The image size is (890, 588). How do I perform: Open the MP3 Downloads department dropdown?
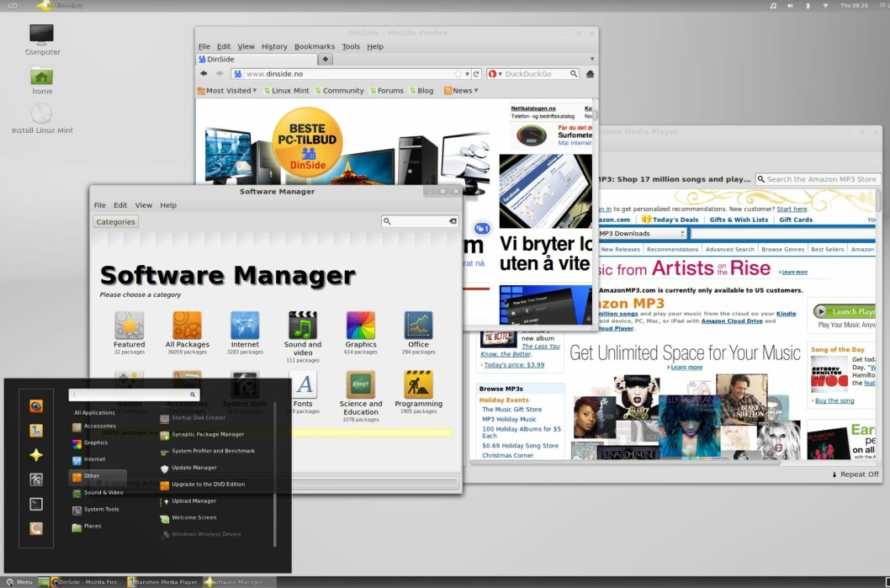pos(642,233)
